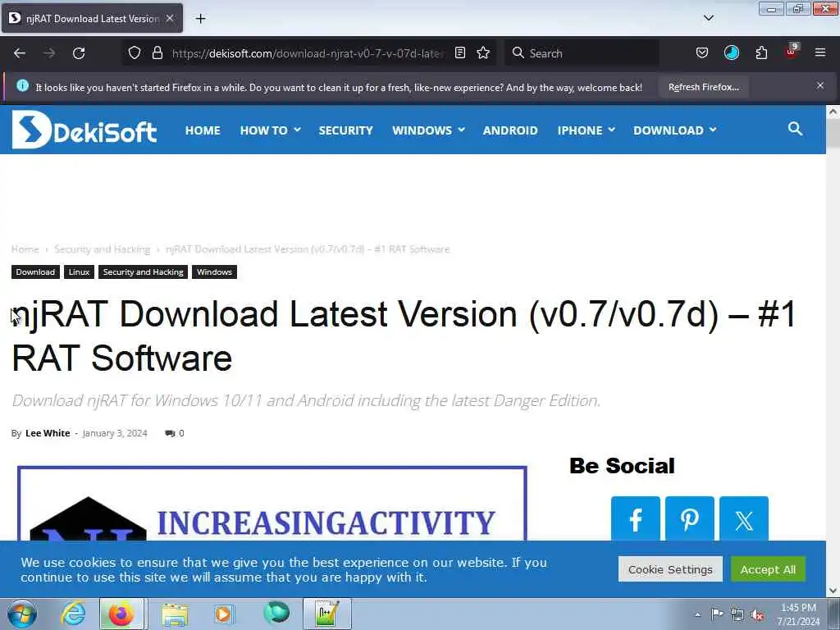840x630 pixels.
Task: Open the Download category tag
Action: coord(35,272)
